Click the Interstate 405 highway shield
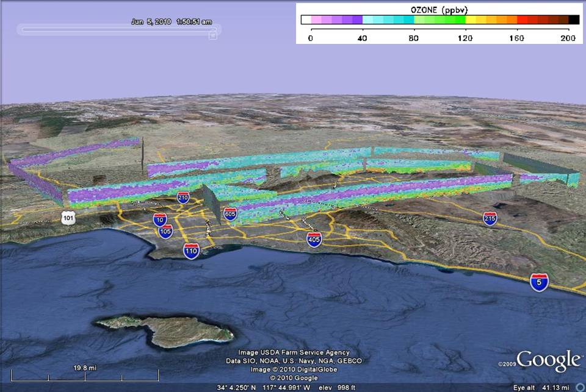Image resolution: width=586 pixels, height=392 pixels. (x=314, y=240)
